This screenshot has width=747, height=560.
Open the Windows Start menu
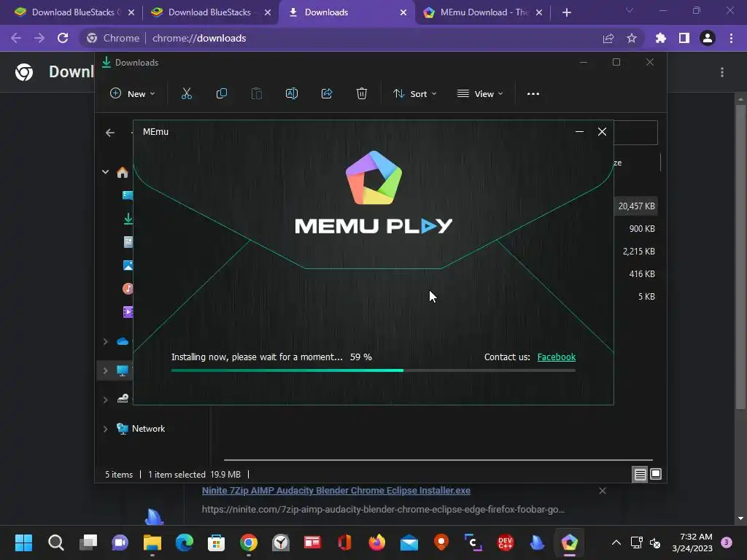click(x=24, y=542)
